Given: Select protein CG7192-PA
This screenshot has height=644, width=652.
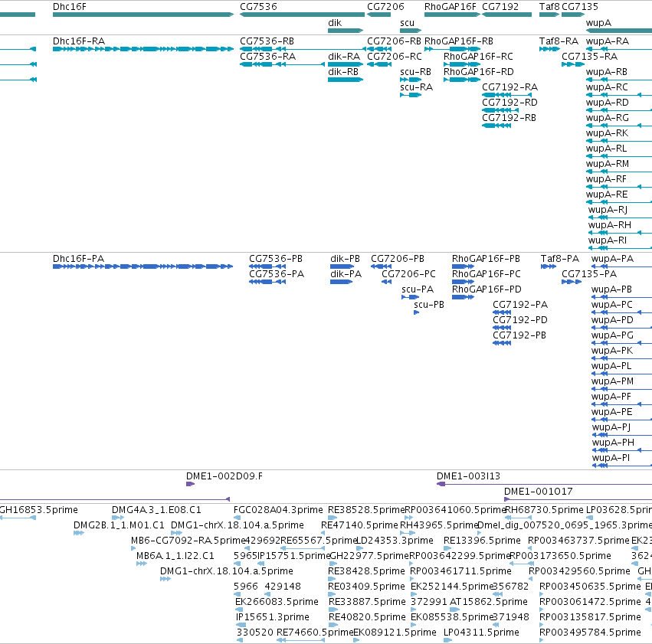Looking at the screenshot, I should tap(520, 305).
